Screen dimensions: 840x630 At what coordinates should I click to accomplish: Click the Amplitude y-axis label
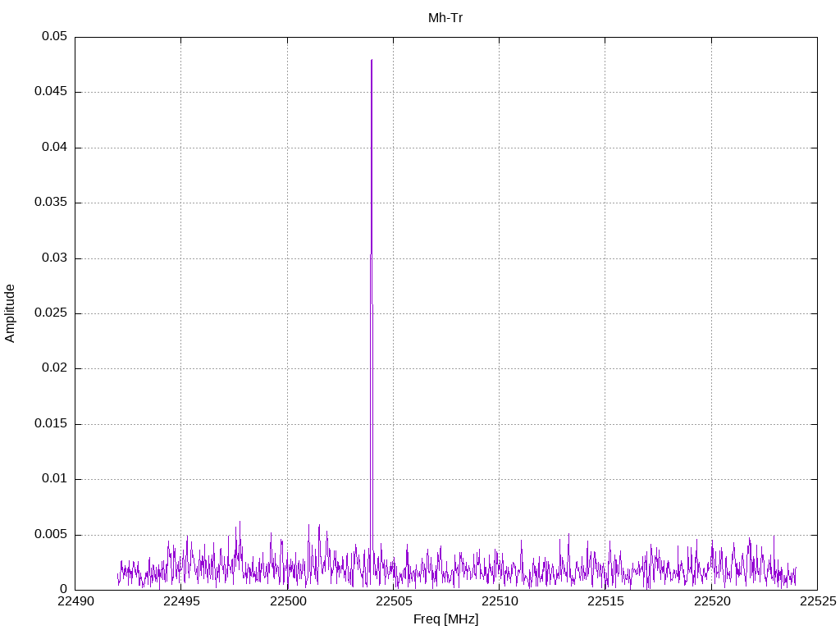pos(11,313)
